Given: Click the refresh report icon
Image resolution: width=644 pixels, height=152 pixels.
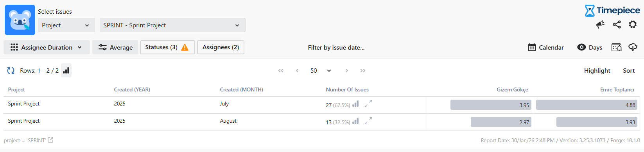Looking at the screenshot, I should (x=11, y=71).
